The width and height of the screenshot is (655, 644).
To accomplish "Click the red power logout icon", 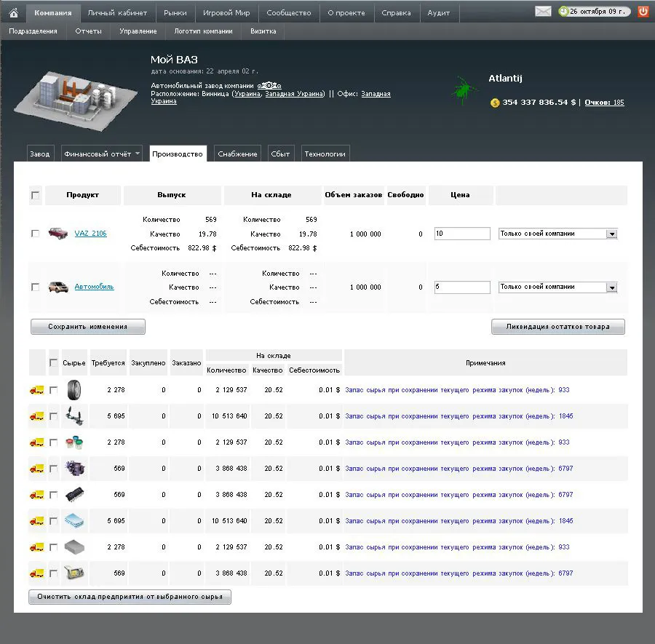I will click(x=643, y=12).
